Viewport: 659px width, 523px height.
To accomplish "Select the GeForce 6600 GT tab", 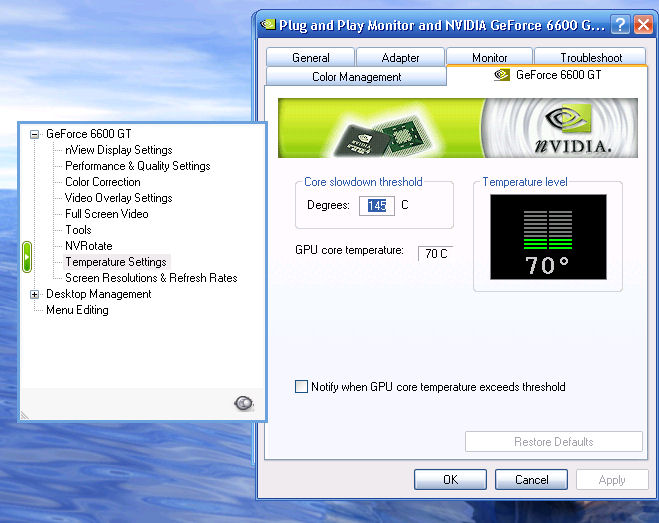I will pos(547,75).
